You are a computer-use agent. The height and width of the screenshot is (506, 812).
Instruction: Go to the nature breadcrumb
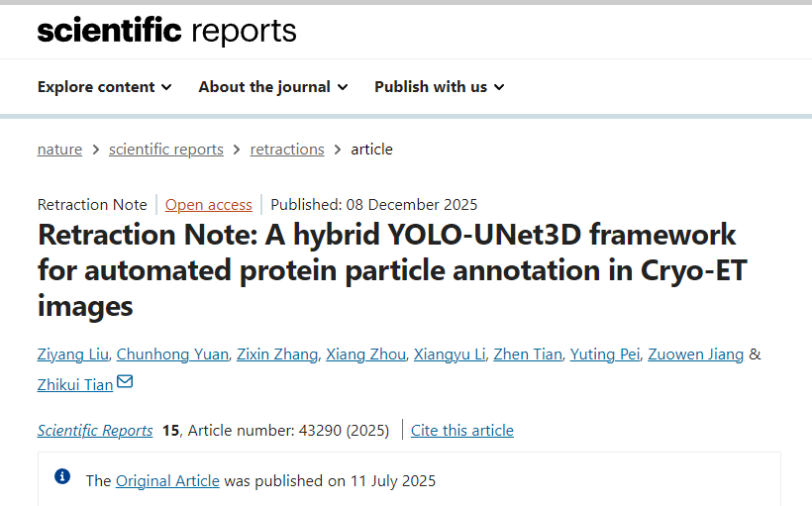(59, 150)
